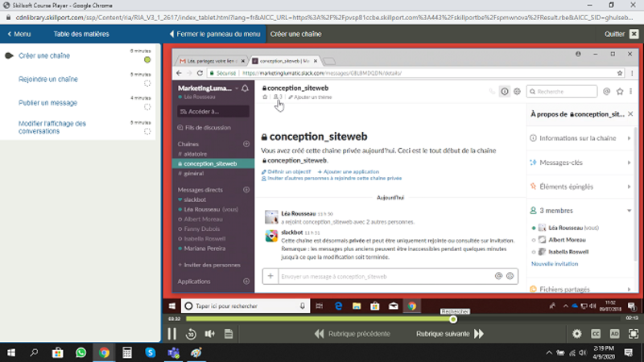Toggle channel details info icon

pos(505,92)
